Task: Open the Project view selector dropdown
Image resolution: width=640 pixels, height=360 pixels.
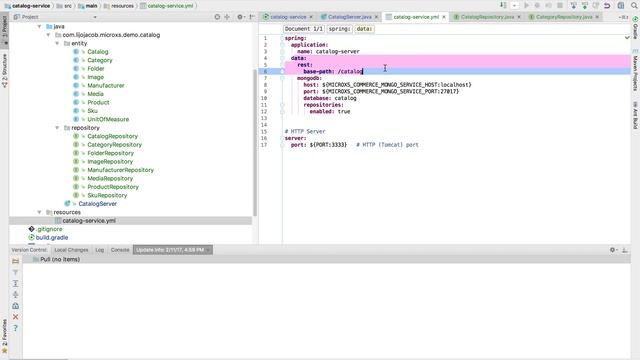Action: [x=95, y=17]
